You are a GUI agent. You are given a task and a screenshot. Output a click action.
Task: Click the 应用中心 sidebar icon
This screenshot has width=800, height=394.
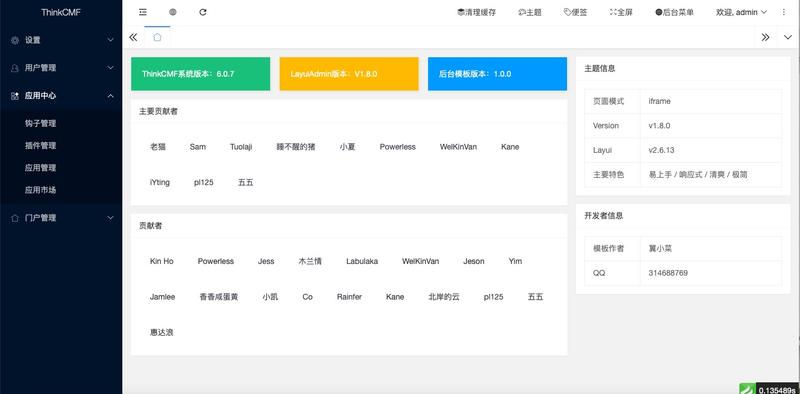[x=15, y=95]
